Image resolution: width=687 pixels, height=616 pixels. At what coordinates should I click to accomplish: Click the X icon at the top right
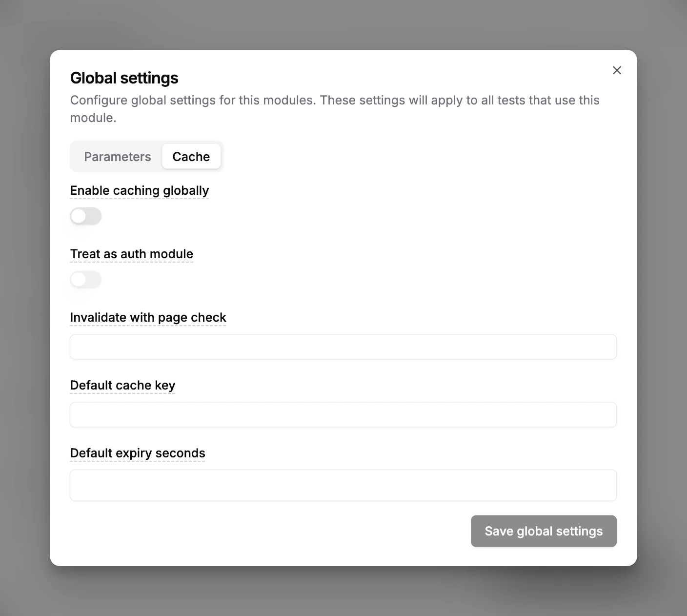click(617, 70)
